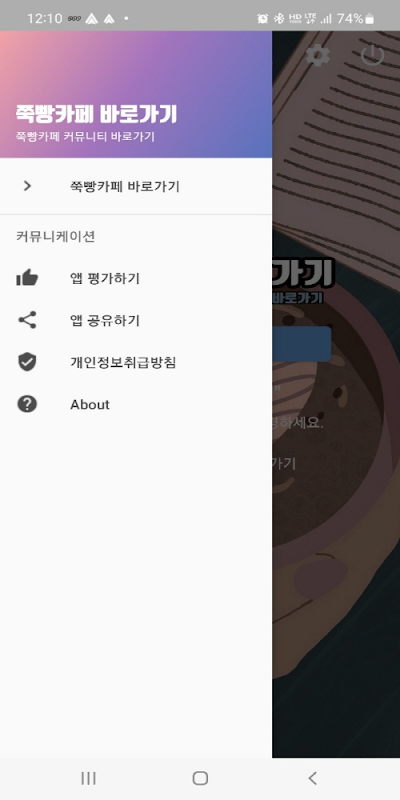Tap the 쭉빵카페 바로가기 drawer header title
Viewport: 400px width, 800px height.
pyautogui.click(x=96, y=114)
